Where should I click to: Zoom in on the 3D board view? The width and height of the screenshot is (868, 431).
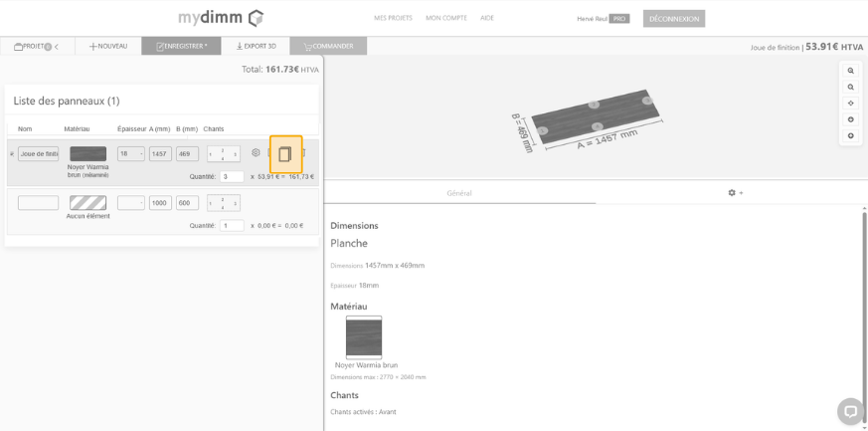[851, 71]
